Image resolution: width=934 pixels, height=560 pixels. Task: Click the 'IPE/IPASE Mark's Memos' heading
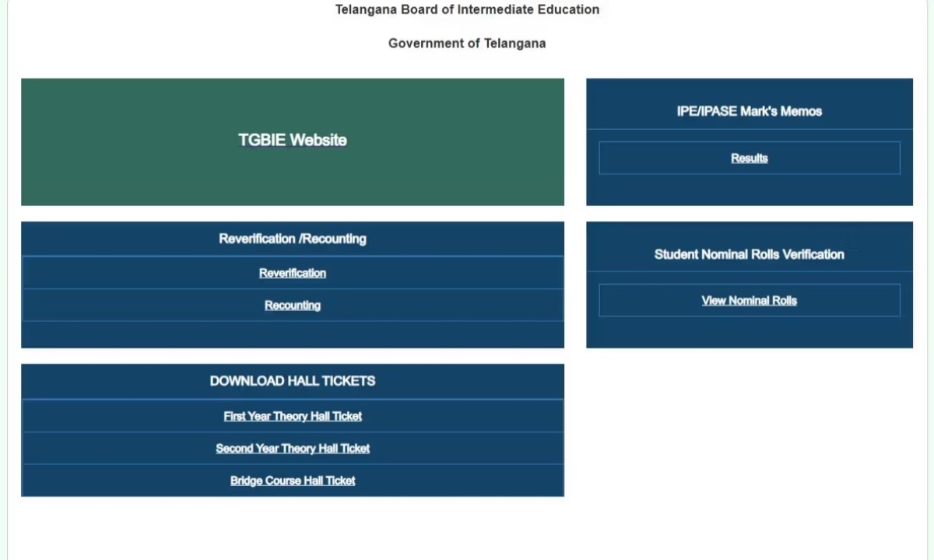click(750, 111)
